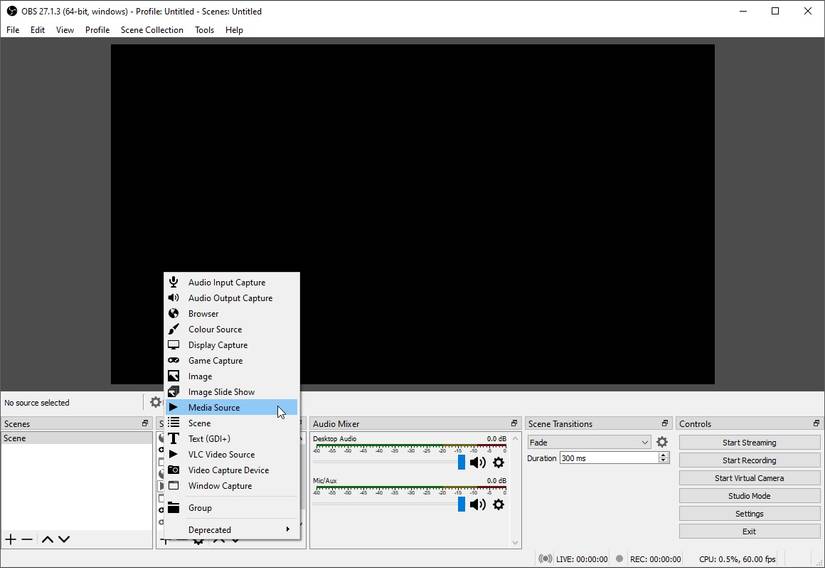Increase the Duration stepper value

pos(663,455)
